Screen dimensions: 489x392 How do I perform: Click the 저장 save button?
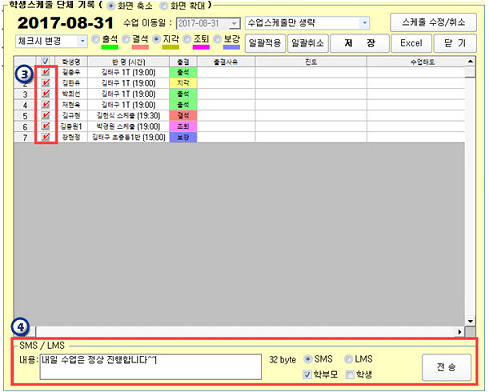(x=360, y=43)
